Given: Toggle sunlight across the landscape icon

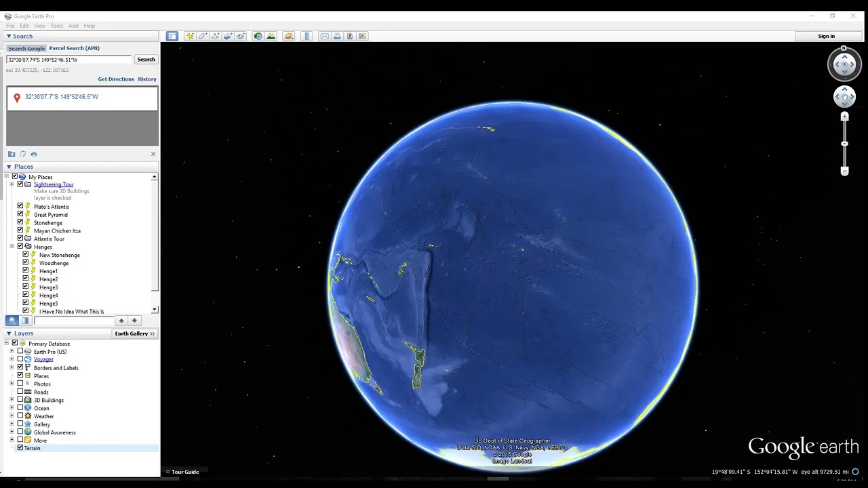Looking at the screenshot, I should [271, 36].
